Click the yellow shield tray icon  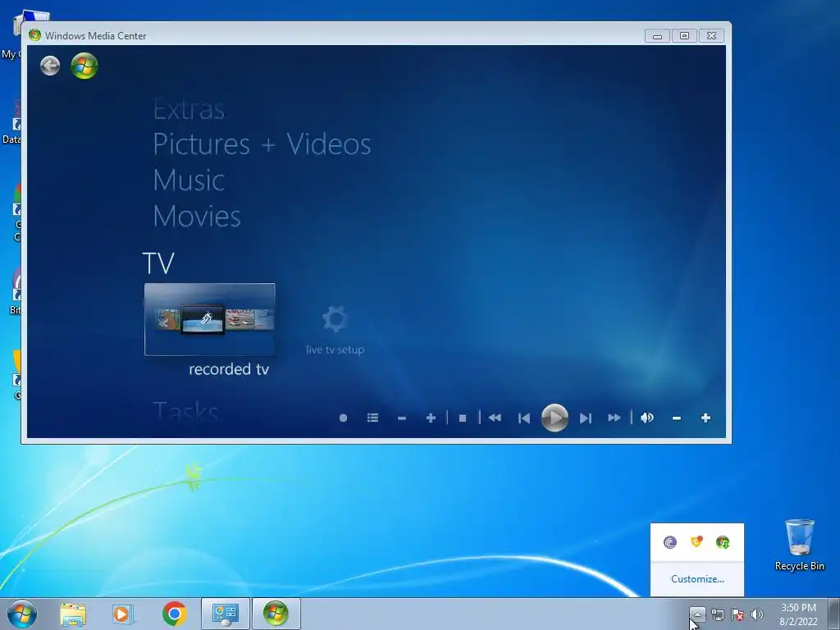(696, 541)
